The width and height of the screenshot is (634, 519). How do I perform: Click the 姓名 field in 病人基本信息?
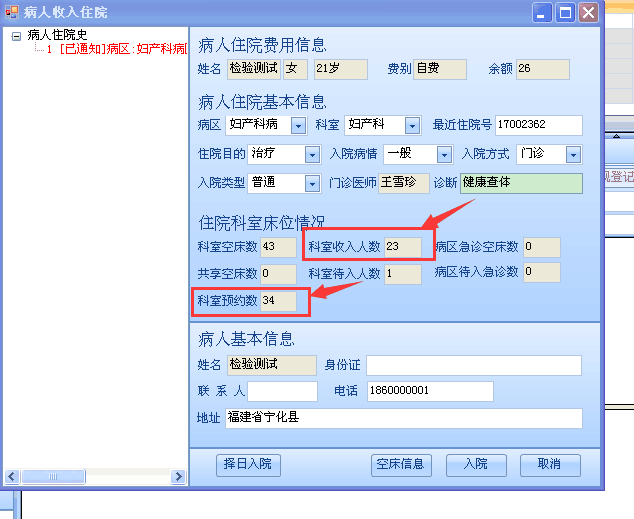click(x=272, y=365)
